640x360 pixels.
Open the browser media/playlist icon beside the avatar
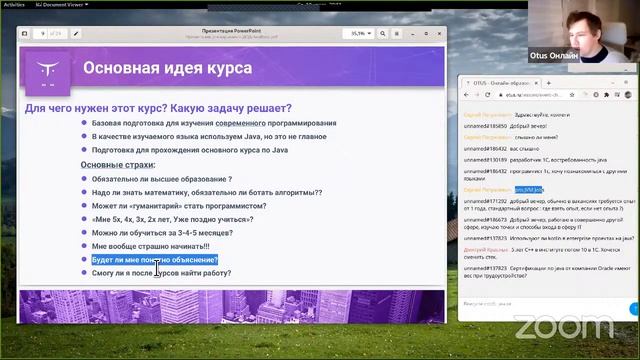pyautogui.click(x=617, y=95)
